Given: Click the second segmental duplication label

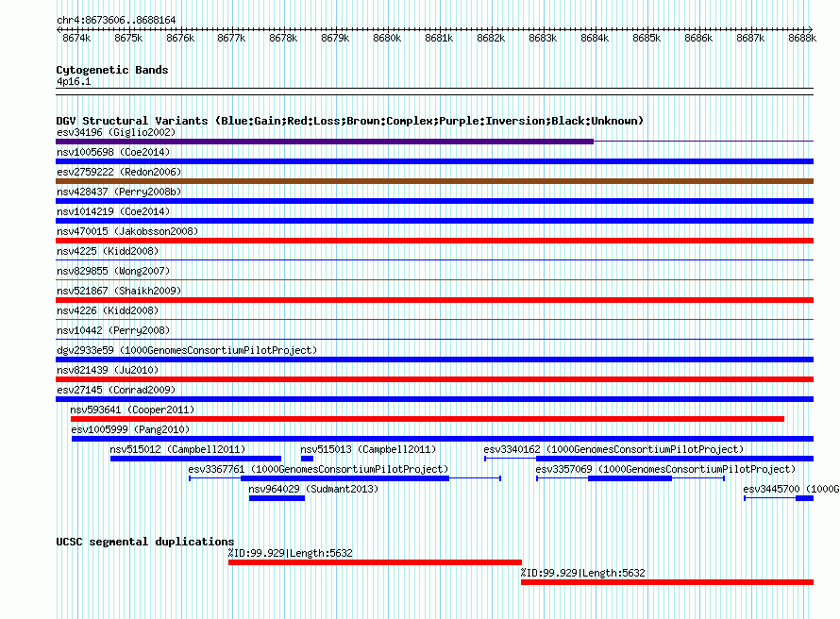Looking at the screenshot, I should coord(583,573).
